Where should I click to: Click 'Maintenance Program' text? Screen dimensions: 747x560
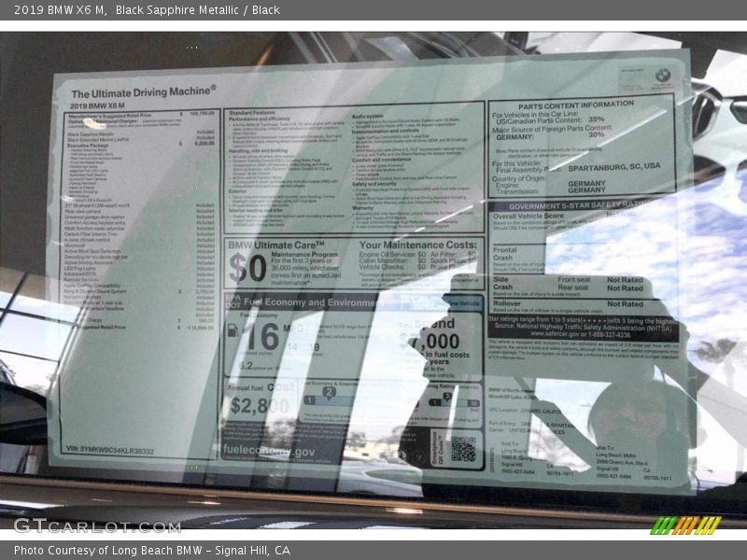pyautogui.click(x=304, y=254)
